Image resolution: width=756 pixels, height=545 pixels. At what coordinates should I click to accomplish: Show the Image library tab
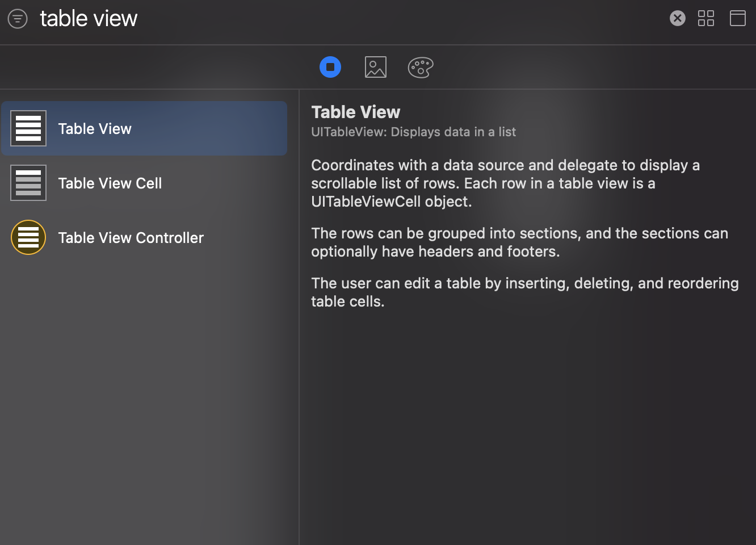(376, 67)
